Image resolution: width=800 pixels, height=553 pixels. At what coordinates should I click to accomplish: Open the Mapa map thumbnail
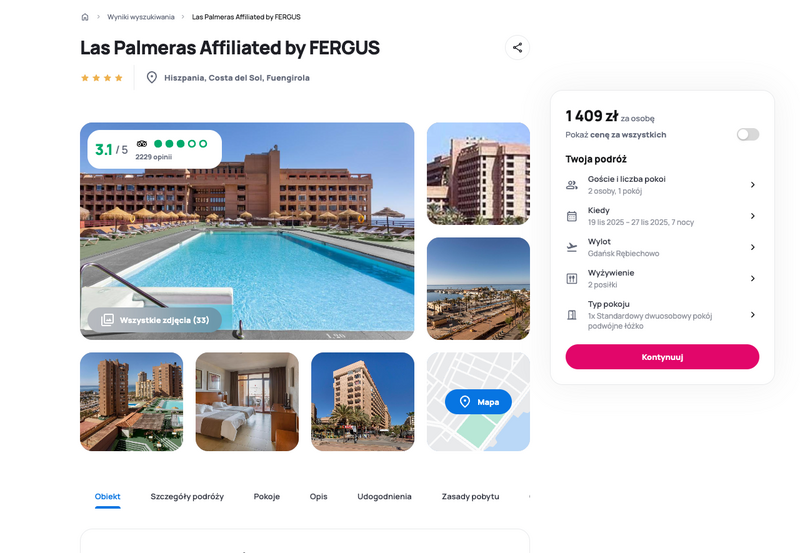pyautogui.click(x=478, y=402)
